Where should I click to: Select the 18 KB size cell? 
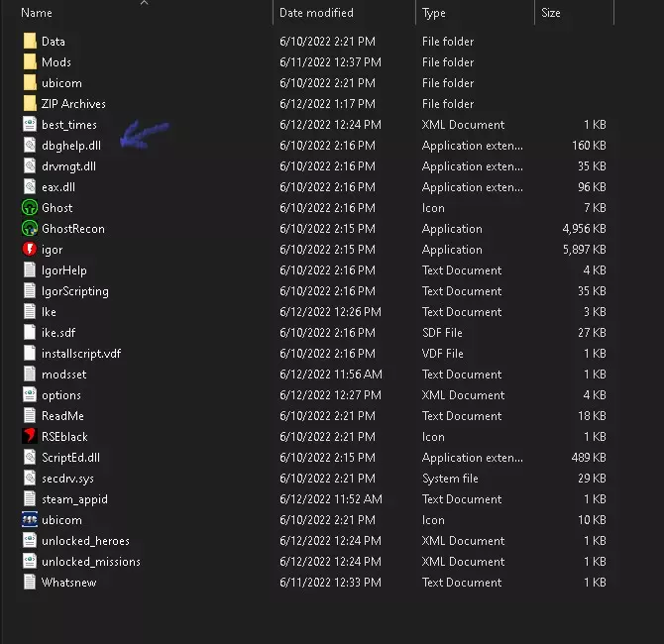tap(592, 416)
